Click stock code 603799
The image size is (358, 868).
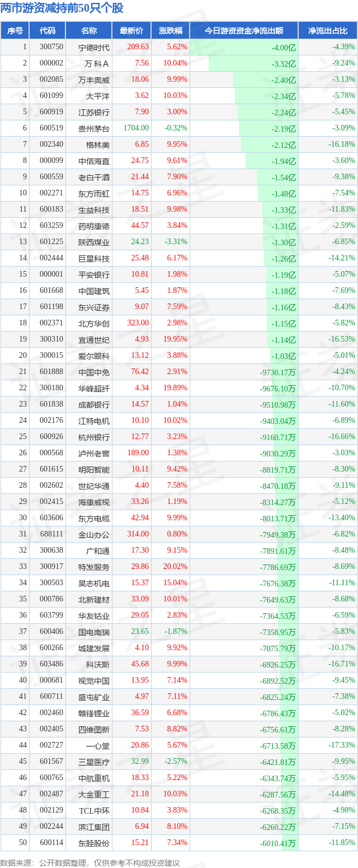click(51, 615)
